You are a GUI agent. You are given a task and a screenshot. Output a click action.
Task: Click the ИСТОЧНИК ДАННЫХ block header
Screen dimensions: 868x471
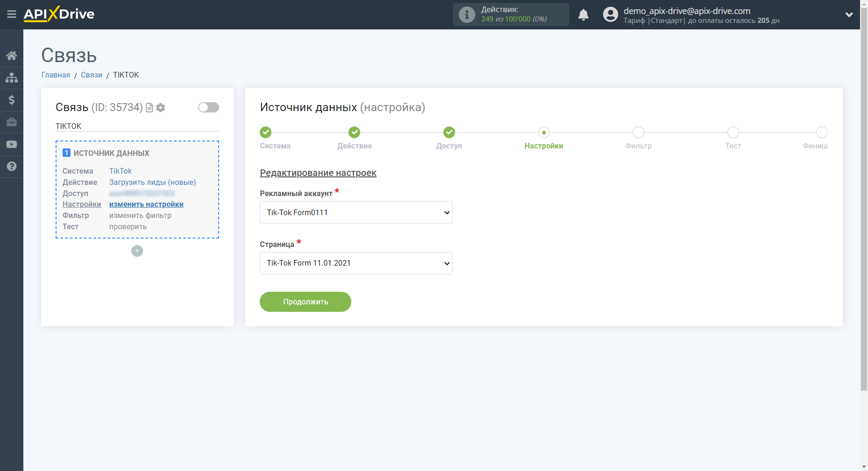(111, 153)
